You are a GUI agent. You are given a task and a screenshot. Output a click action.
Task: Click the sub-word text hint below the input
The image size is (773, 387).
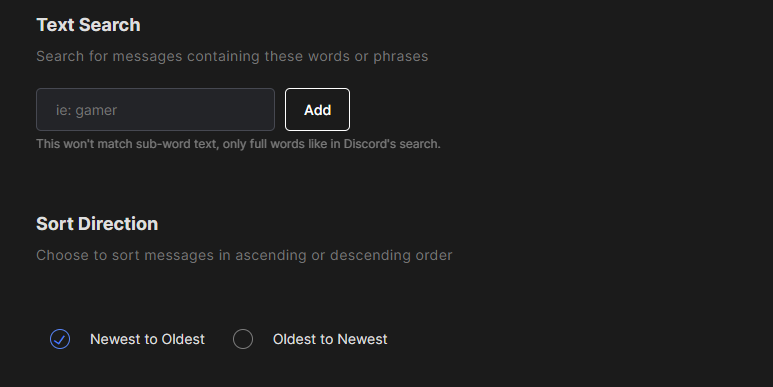pos(238,144)
